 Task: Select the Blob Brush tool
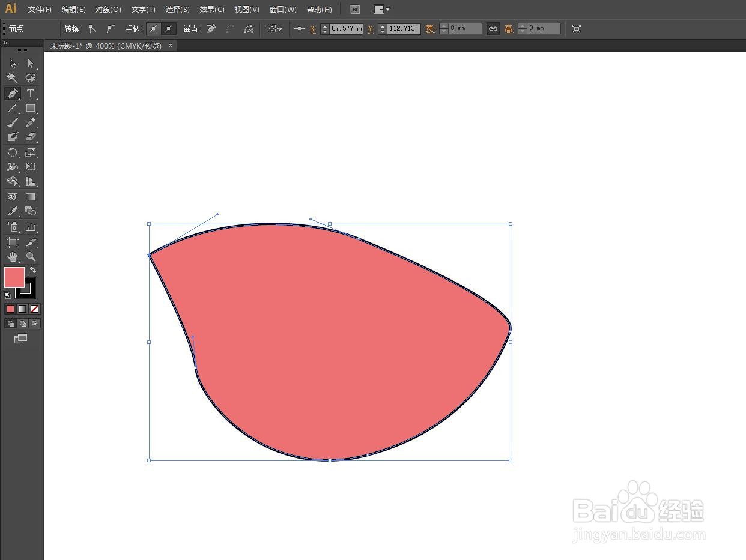pos(13,137)
